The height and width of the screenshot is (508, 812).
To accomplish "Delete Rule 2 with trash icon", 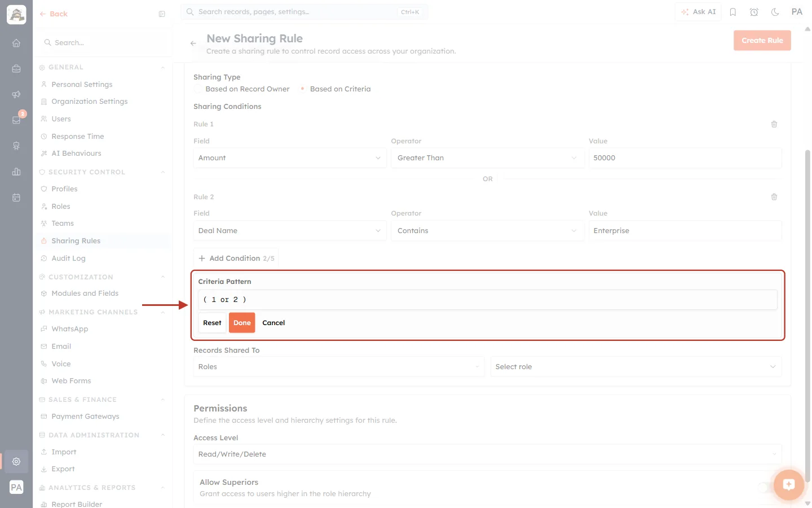I will pyautogui.click(x=774, y=197).
